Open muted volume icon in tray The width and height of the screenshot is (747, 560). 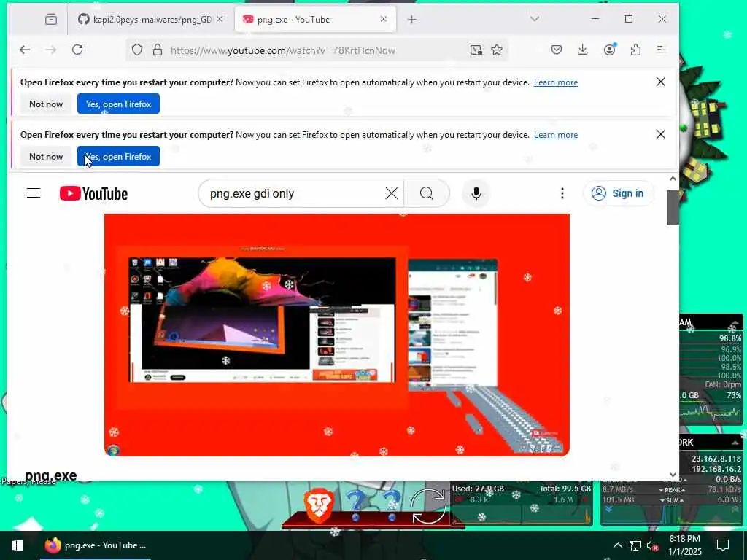point(653,545)
